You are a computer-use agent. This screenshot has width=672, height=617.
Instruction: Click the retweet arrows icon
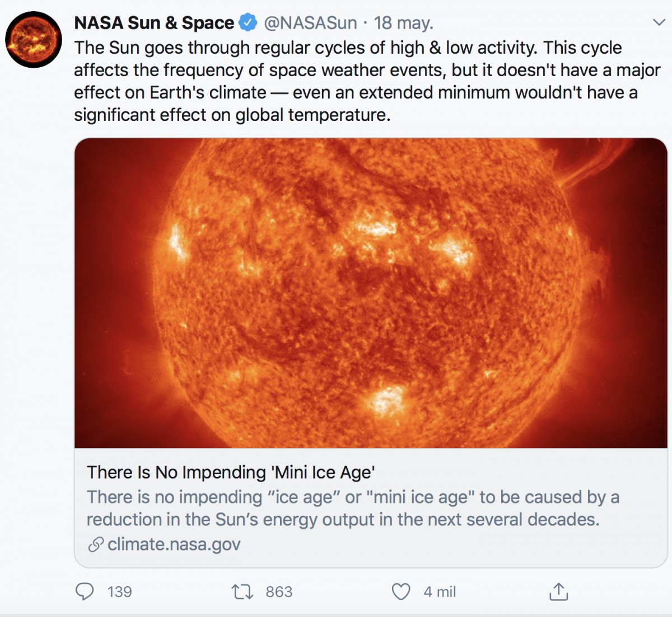tap(242, 592)
